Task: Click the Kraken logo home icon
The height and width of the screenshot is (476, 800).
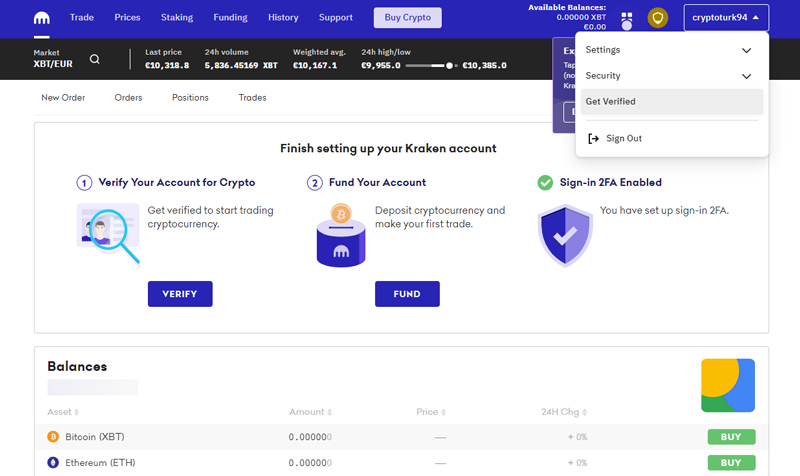Action: pos(42,18)
